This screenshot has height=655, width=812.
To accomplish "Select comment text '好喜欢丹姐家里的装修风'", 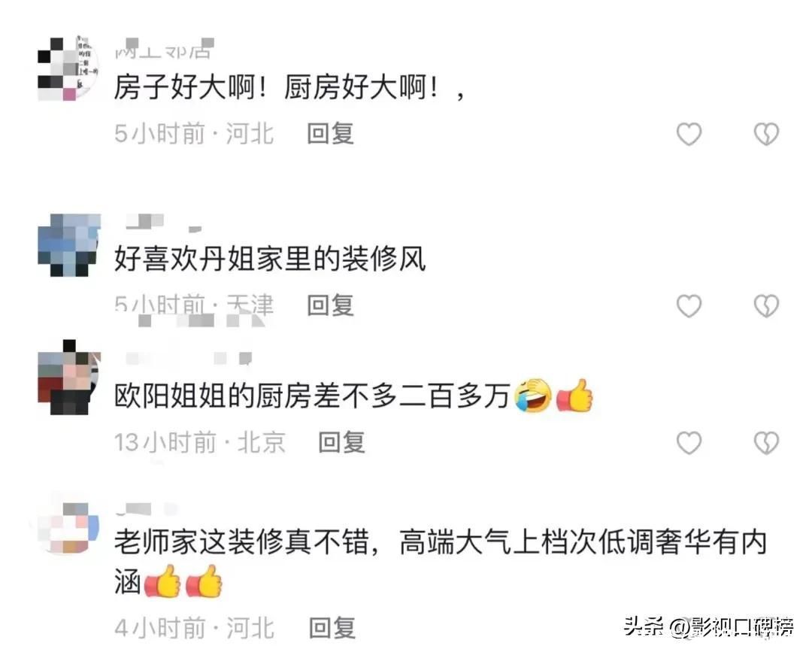I will coord(270,259).
